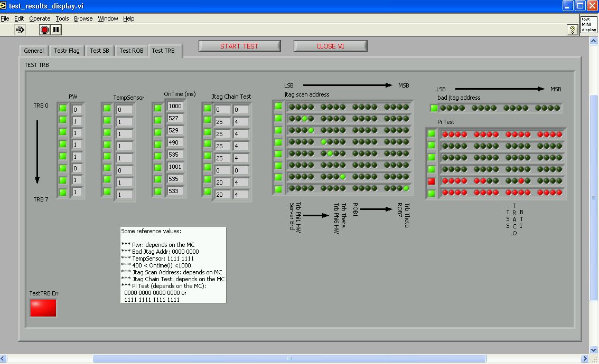Click the red TestTRB Err indicator
Viewport: 599px width, 364px height.
(x=43, y=308)
